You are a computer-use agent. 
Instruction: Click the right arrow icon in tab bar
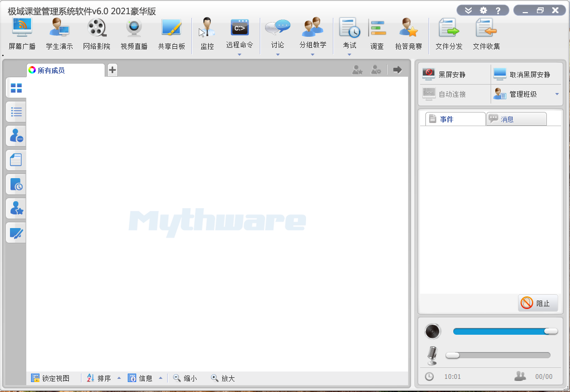(x=398, y=70)
